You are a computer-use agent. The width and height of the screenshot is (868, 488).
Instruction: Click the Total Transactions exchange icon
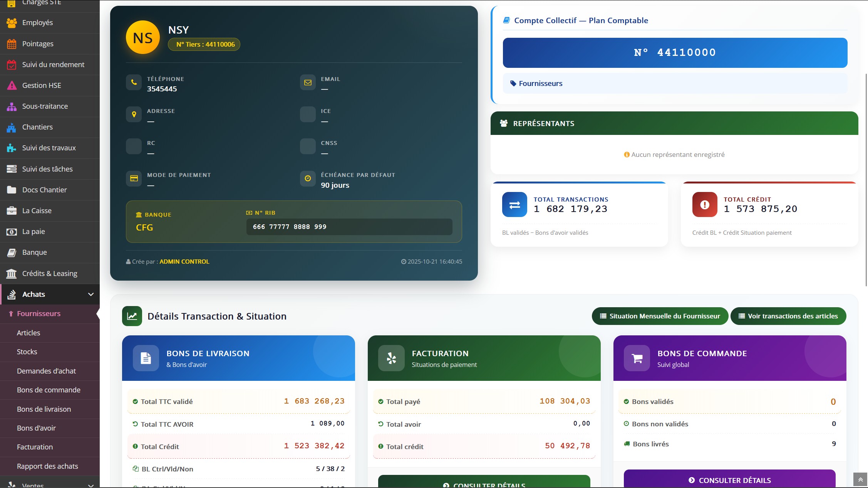[x=514, y=205]
